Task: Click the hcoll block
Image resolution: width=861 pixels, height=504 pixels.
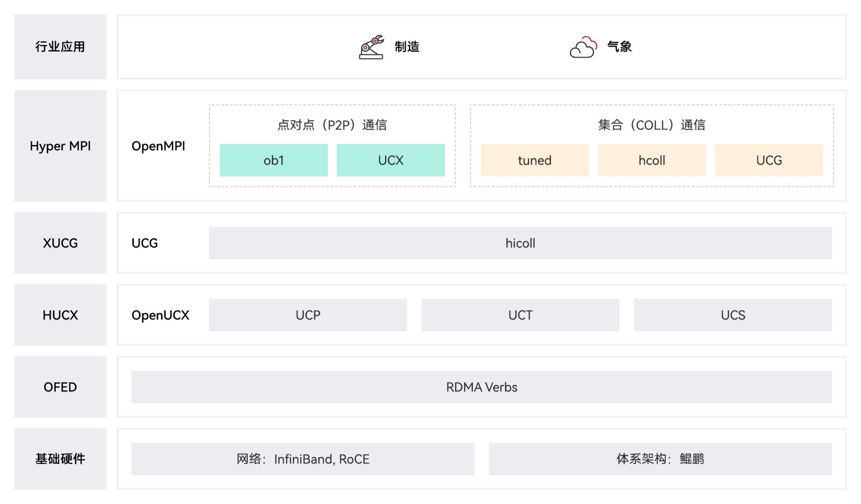Action: point(652,160)
